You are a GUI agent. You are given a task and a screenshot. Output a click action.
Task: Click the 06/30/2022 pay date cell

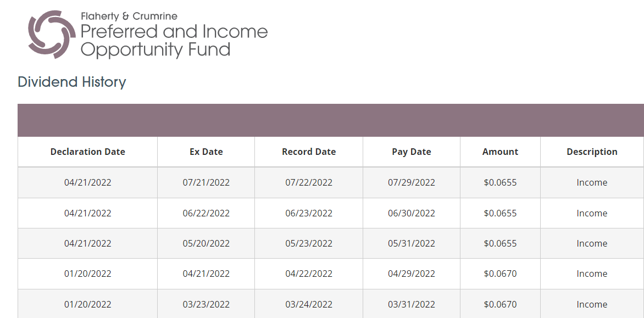click(412, 214)
